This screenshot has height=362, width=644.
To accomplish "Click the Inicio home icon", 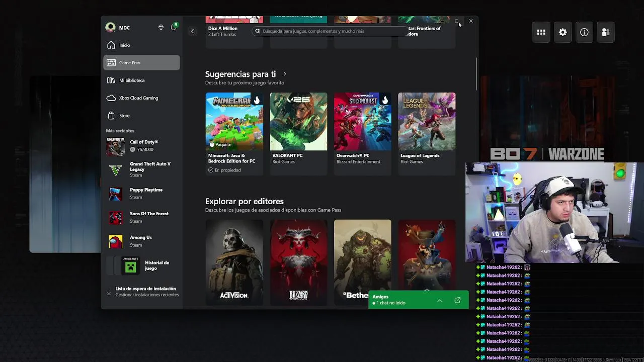I will [x=111, y=45].
